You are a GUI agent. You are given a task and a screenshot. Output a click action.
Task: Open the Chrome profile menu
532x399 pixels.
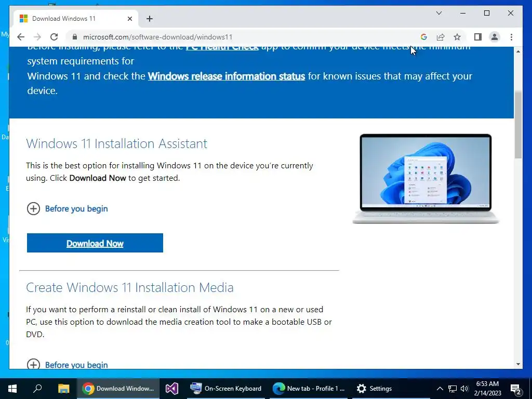pyautogui.click(x=495, y=37)
